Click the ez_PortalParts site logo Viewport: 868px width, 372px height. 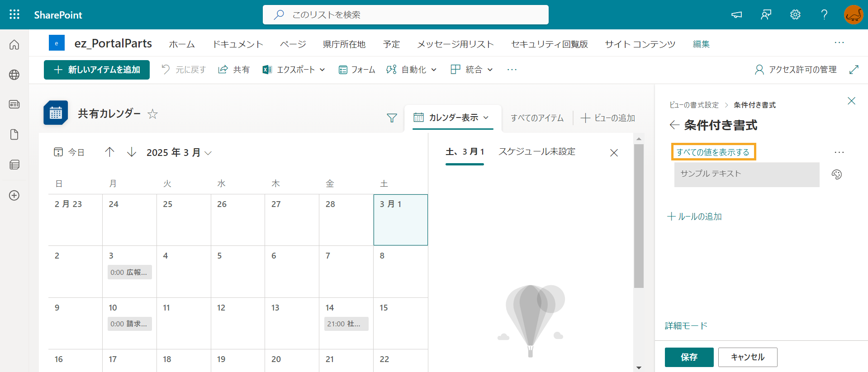57,43
